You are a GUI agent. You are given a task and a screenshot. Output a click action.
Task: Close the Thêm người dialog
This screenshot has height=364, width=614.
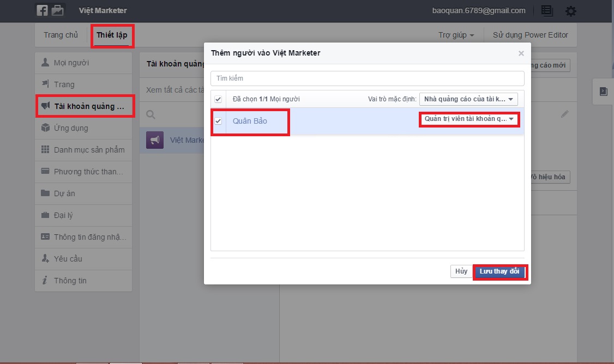coord(521,53)
